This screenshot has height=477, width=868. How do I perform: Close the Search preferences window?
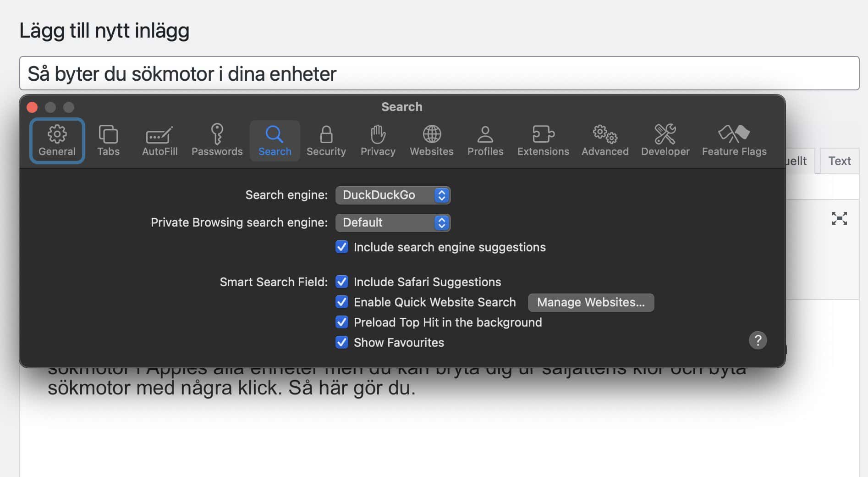[32, 107]
